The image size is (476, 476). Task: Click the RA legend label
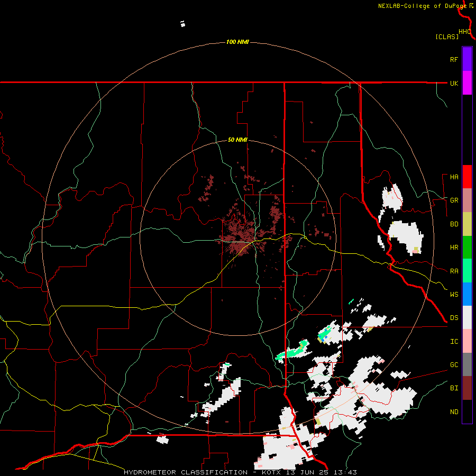(x=454, y=271)
